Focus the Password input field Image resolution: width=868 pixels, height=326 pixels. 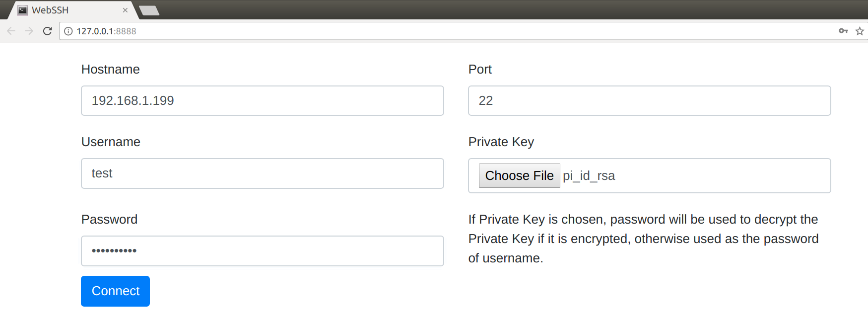coord(263,251)
